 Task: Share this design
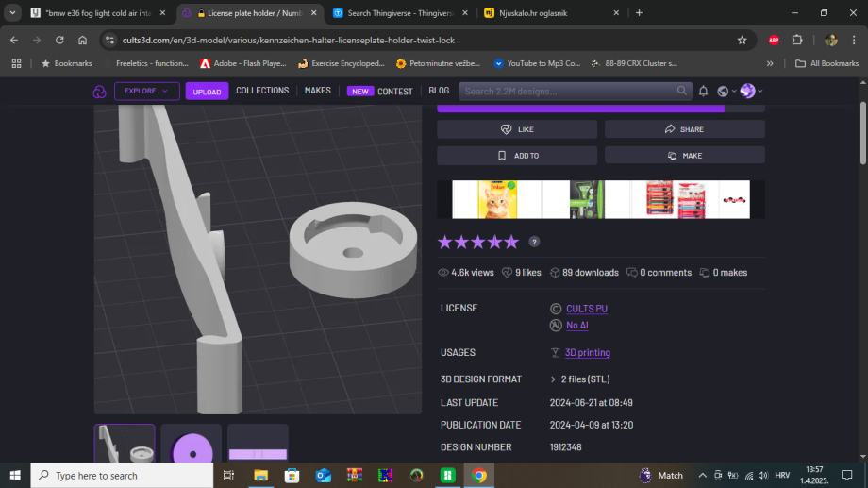(x=684, y=129)
